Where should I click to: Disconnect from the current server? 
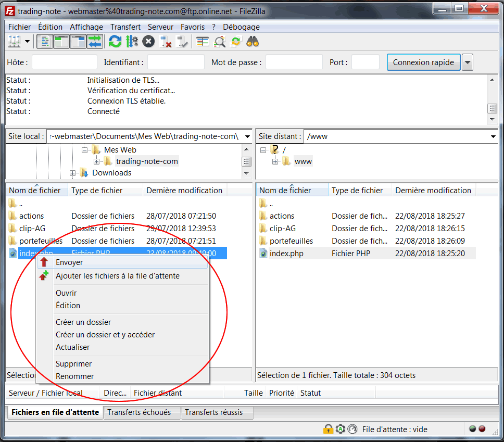pos(166,42)
